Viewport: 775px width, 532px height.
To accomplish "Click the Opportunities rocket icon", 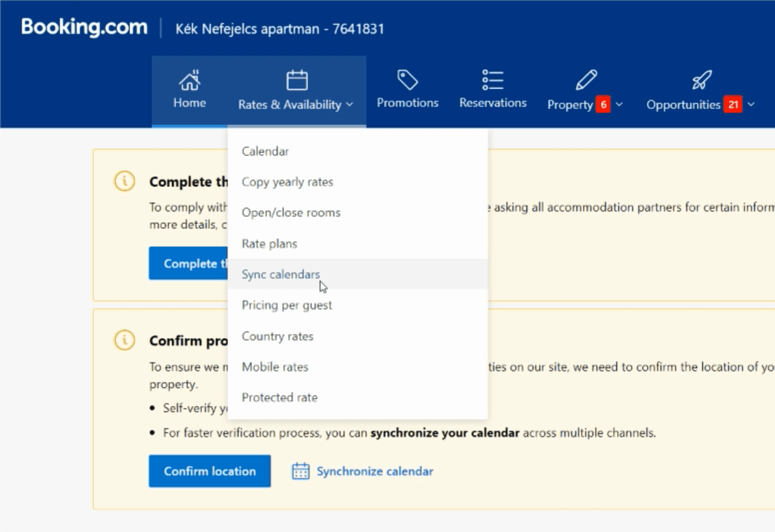I will coord(702,80).
